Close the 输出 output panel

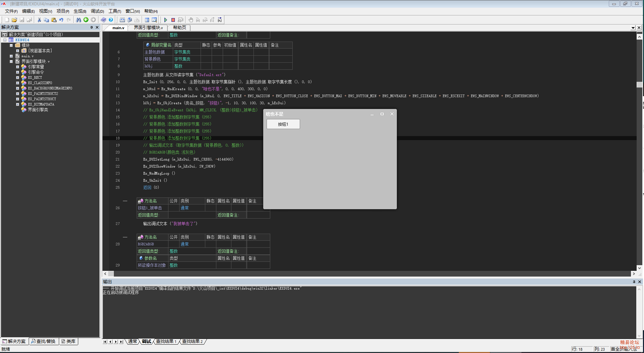pos(640,282)
